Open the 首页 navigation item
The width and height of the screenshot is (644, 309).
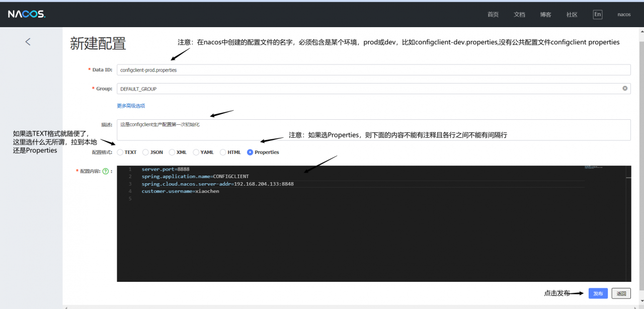click(493, 14)
